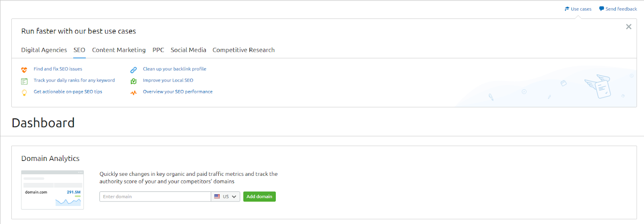Viewport: 644px width, 224px height.
Task: Click the pulse icon for SEO performance overview
Action: (134, 92)
